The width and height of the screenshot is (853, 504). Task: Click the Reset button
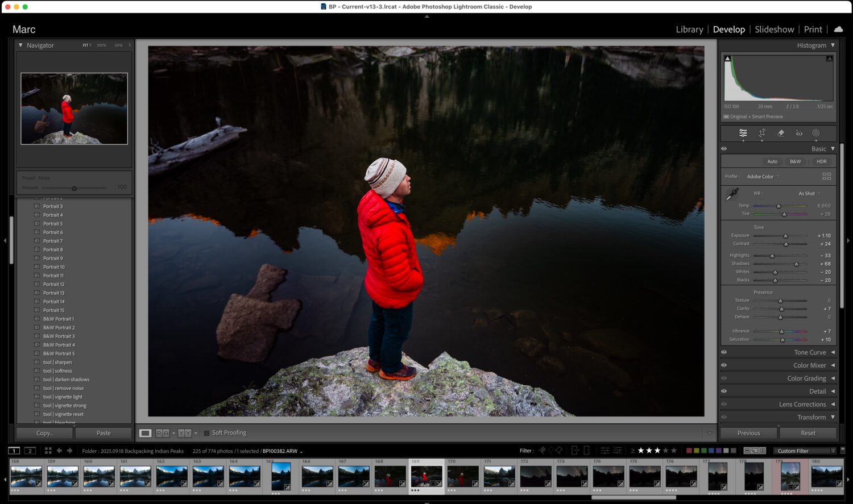click(x=808, y=433)
